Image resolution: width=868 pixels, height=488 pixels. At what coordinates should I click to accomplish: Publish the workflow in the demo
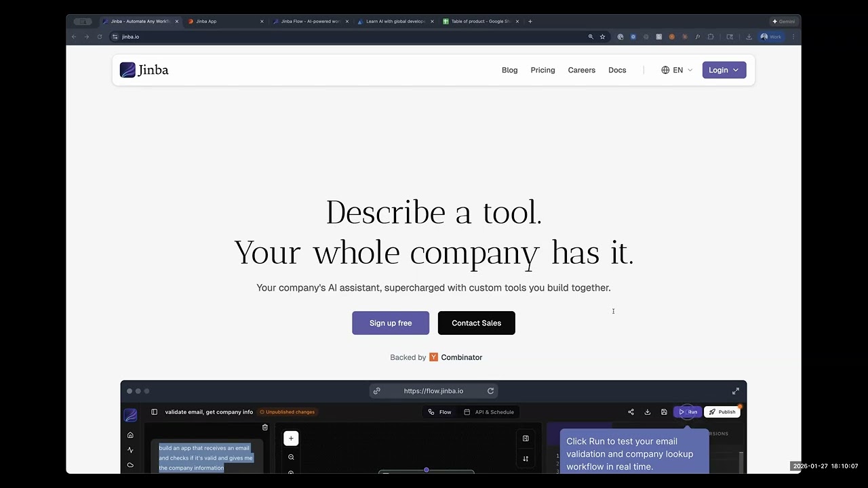[x=722, y=412]
